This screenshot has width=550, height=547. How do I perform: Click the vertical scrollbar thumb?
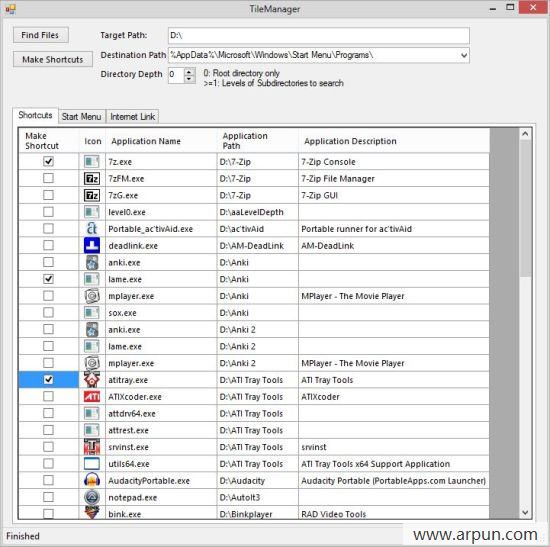(525, 209)
